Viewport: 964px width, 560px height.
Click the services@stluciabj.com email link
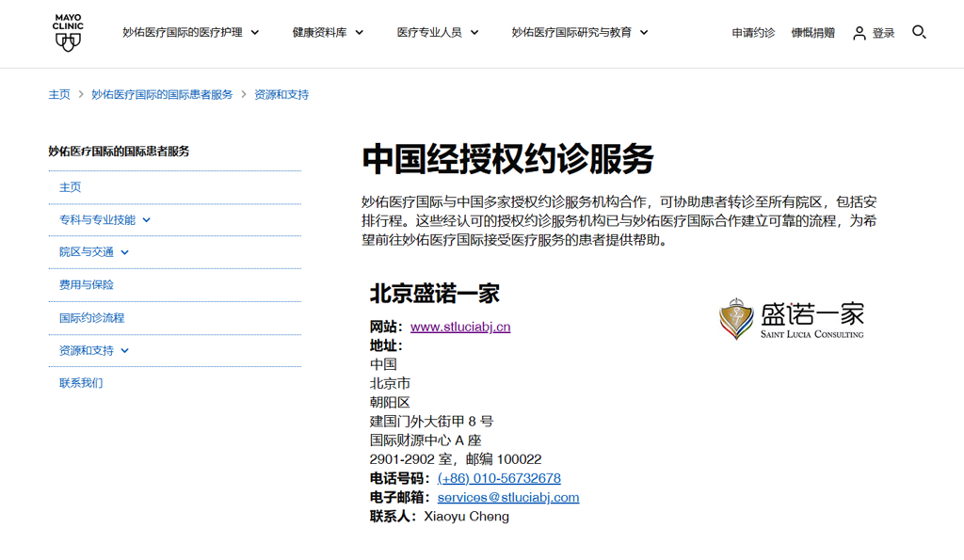pyautogui.click(x=507, y=497)
